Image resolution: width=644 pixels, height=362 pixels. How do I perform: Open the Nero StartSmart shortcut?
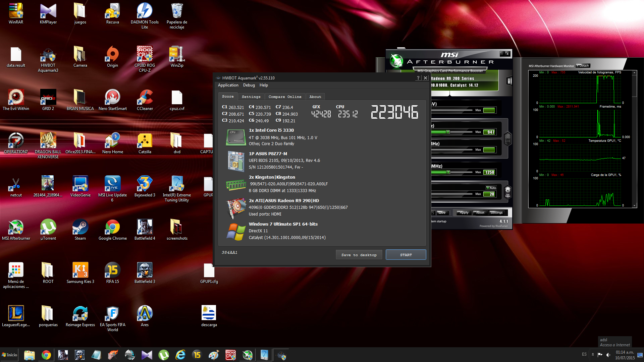tap(112, 100)
